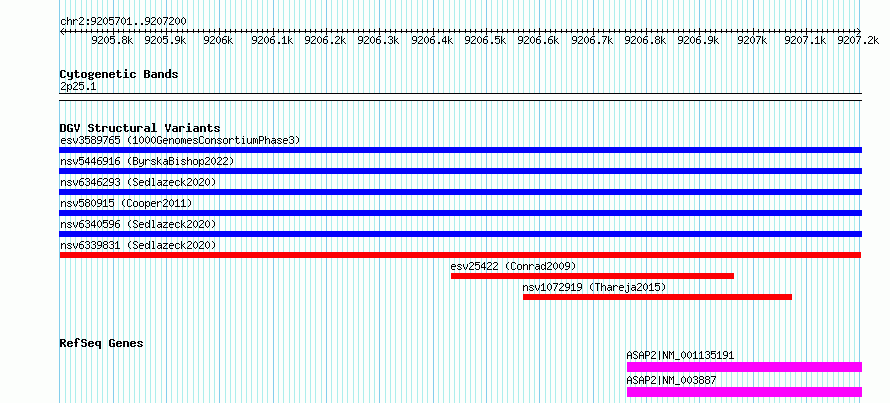Screen dimensions: 890x403
Task: Click the nsv1072919 red variant bar
Action: click(x=657, y=297)
